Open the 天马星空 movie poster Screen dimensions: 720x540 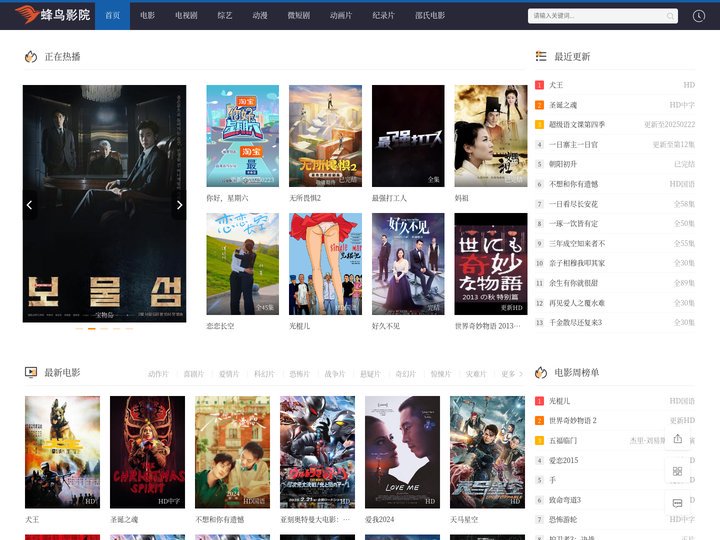487,452
